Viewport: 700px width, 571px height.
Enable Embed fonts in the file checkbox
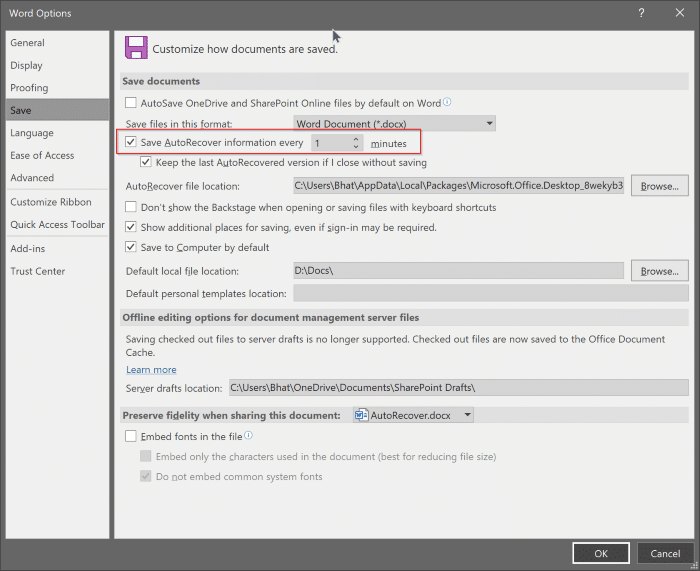[131, 436]
